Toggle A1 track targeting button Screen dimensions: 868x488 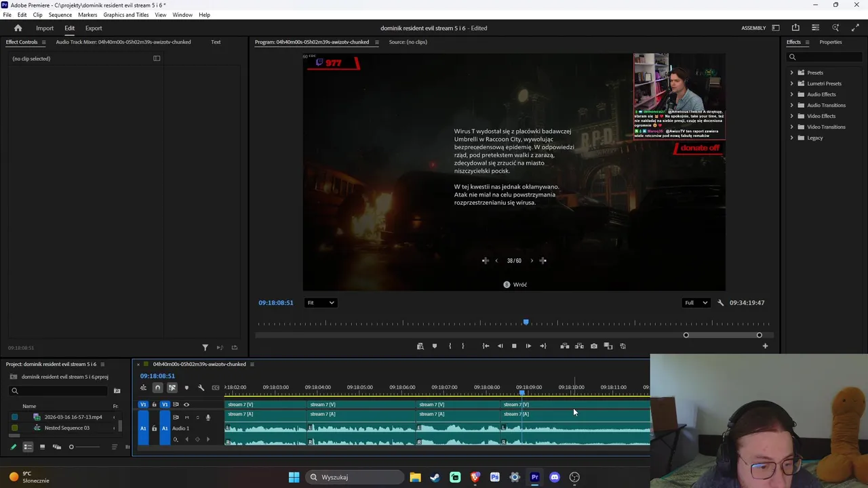(165, 428)
